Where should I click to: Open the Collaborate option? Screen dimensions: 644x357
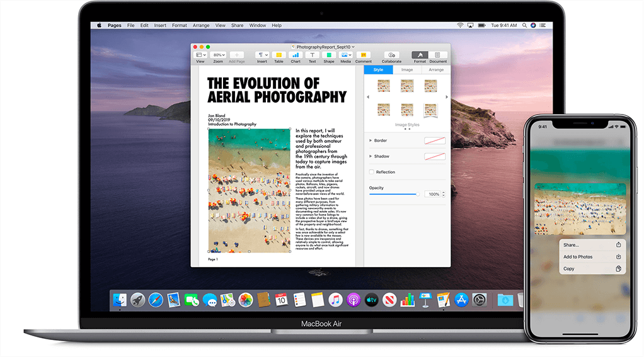(x=391, y=56)
